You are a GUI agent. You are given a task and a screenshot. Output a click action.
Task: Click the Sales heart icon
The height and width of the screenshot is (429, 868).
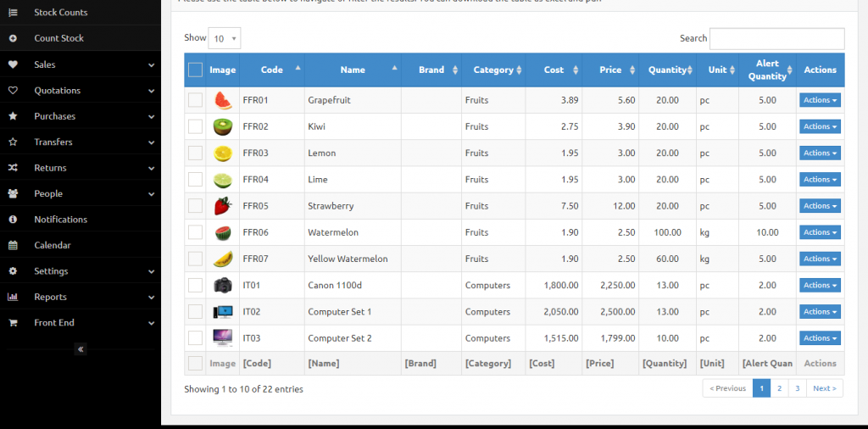13,64
